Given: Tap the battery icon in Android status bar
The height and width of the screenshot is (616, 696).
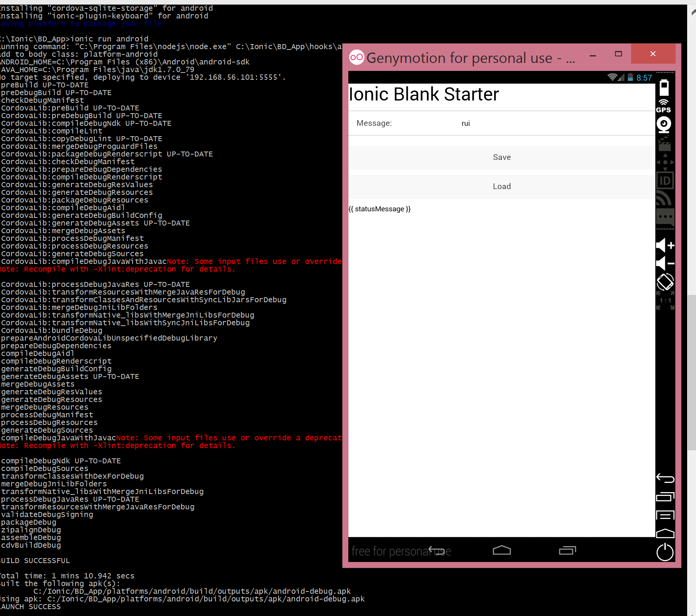Looking at the screenshot, I should point(630,77).
